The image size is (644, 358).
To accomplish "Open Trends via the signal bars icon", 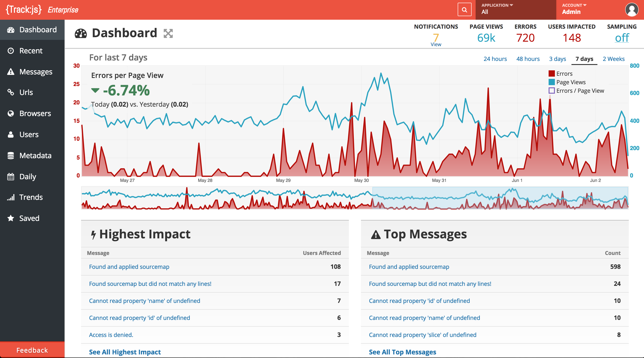I will coord(11,197).
